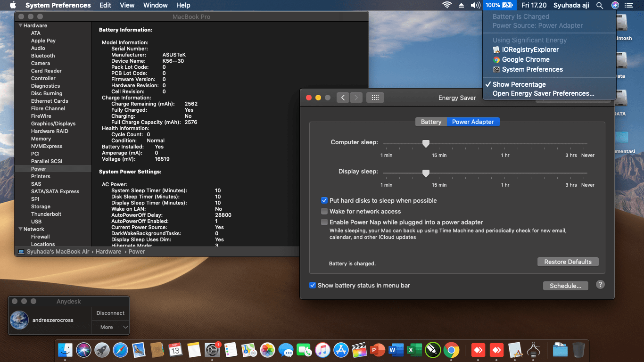Collapse the Hardware tree section

click(x=20, y=25)
